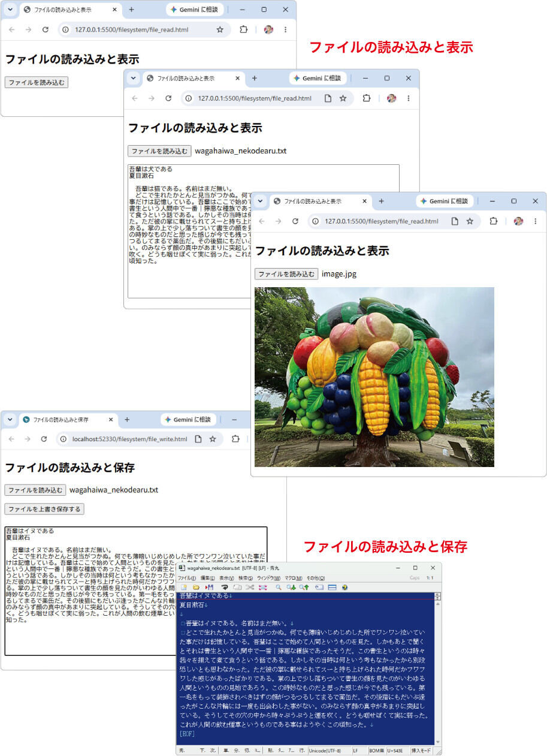Reload the window showing 吾輩は犬である text

click(168, 98)
